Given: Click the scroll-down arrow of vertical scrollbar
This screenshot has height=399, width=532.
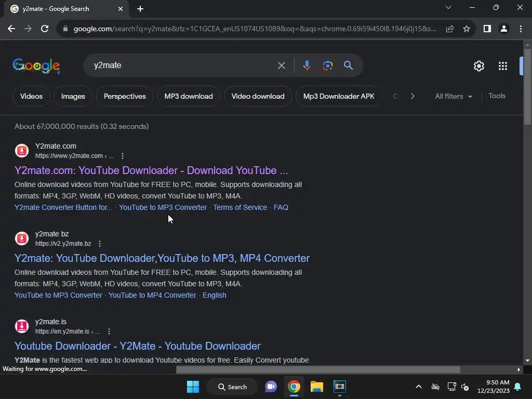Looking at the screenshot, I should pos(527,361).
